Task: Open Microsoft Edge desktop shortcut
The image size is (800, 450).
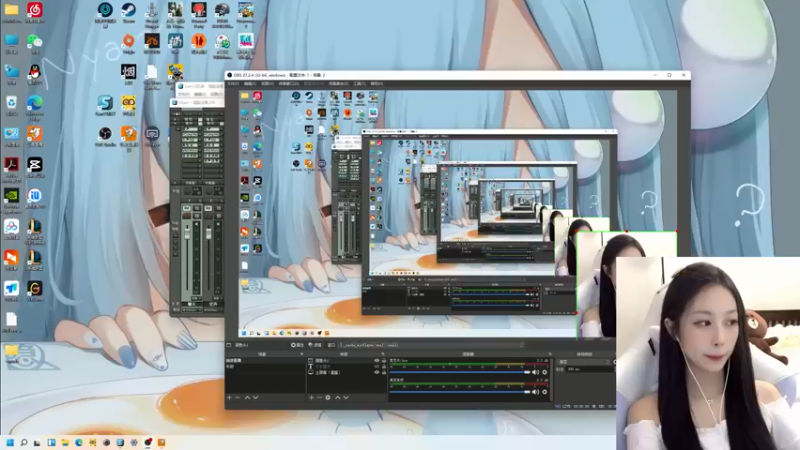Action: coord(35,106)
